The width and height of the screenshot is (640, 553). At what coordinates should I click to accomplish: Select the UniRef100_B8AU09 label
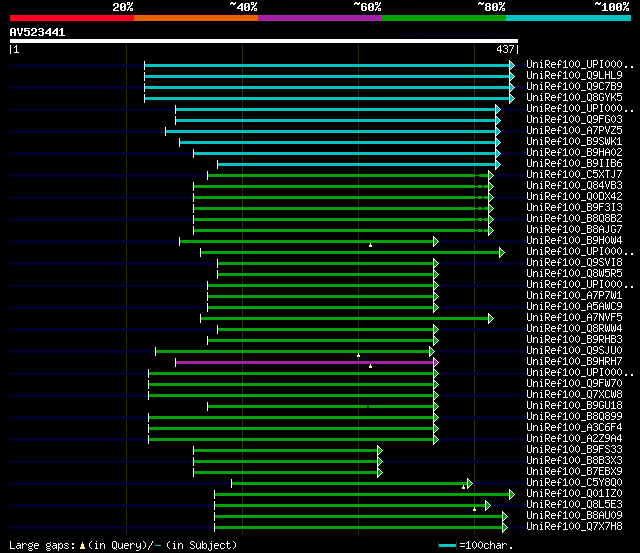(x=574, y=516)
